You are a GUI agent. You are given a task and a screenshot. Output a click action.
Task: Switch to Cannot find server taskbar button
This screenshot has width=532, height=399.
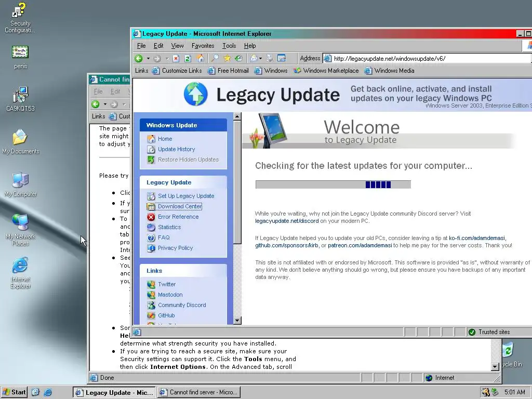(199, 392)
